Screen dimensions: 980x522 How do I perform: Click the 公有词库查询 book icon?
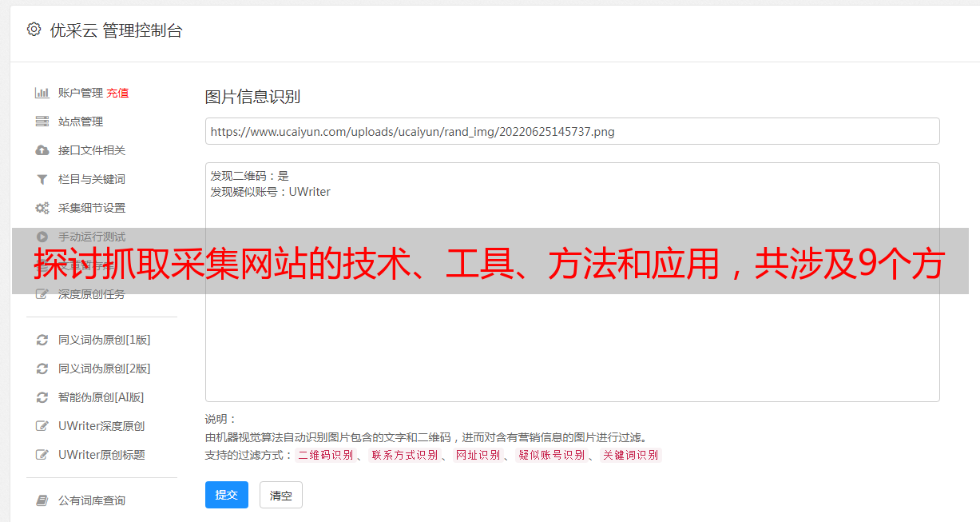[42, 500]
